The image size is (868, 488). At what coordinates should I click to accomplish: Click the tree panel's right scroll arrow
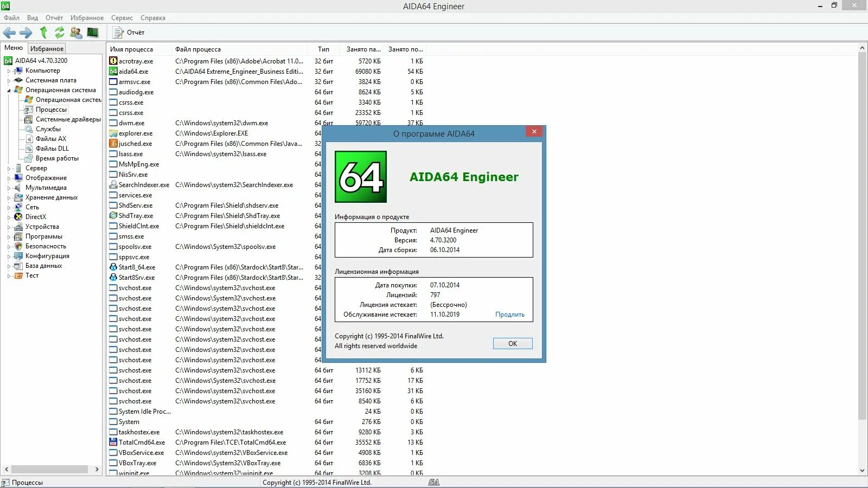click(97, 470)
